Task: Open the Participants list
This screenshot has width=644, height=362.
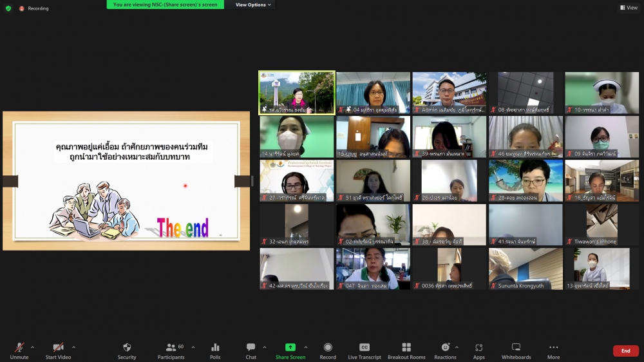Action: click(171, 350)
